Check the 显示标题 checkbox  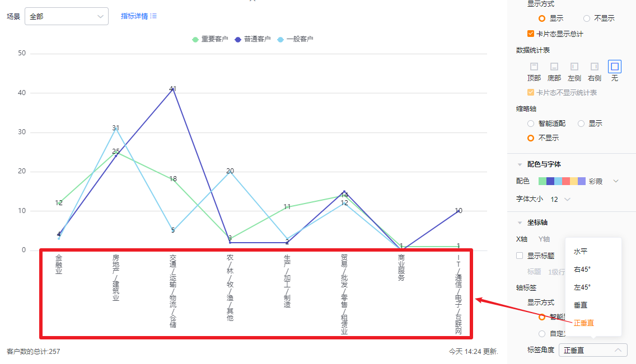coord(520,256)
